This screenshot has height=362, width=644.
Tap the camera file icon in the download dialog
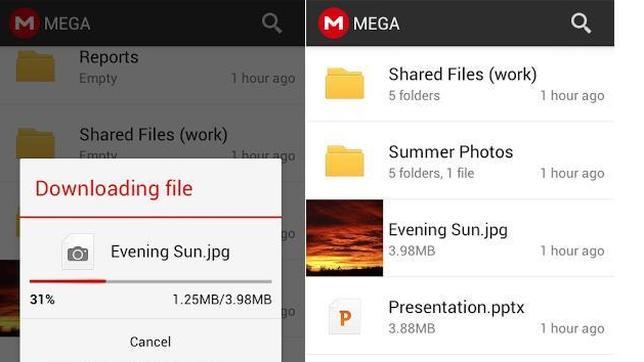pos(78,252)
